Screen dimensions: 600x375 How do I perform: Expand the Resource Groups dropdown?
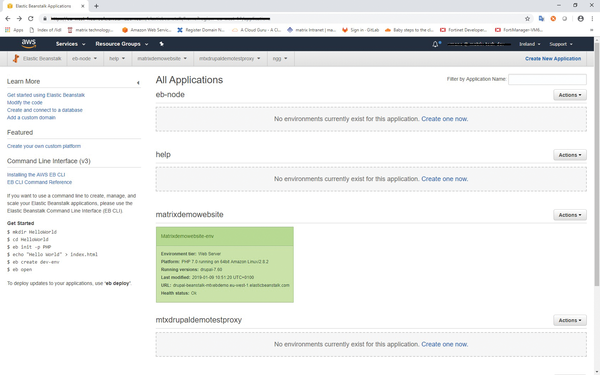122,44
